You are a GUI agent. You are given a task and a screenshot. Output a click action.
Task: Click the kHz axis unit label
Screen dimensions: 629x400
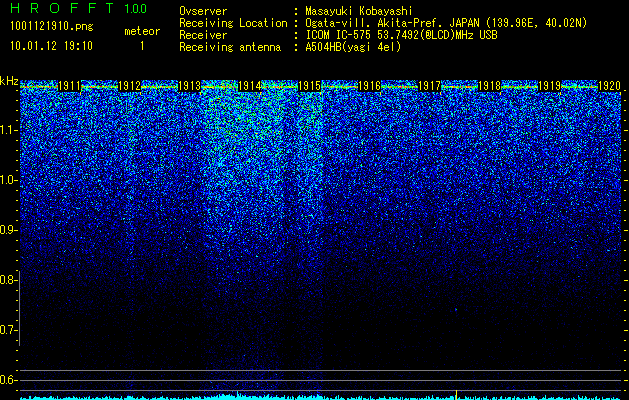(x=9, y=81)
